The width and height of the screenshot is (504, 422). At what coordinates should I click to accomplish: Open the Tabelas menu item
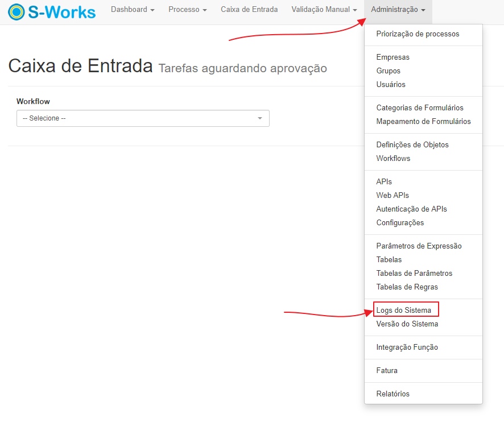(389, 260)
